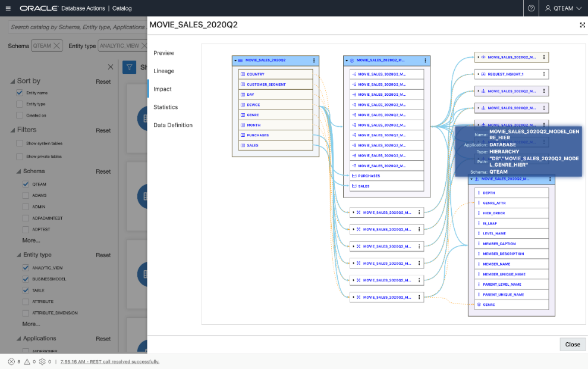588x369 pixels.
Task: Open the QTEAM user dropdown
Action: 562,8
